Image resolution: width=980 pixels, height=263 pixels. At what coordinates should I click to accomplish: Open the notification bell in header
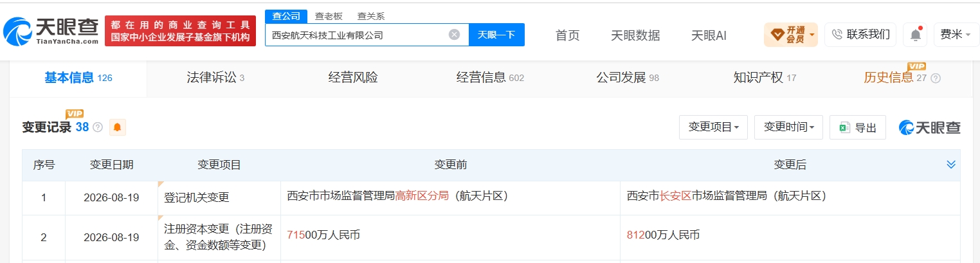click(x=915, y=35)
